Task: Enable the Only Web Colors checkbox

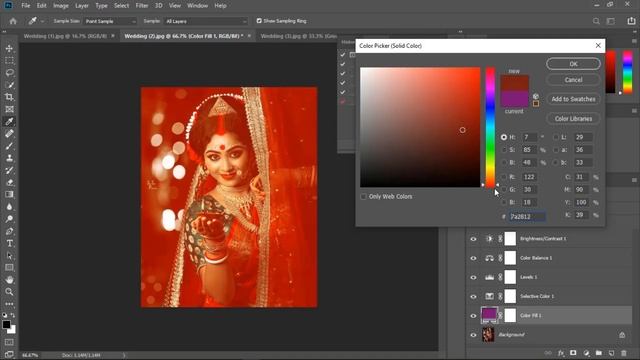Action: click(x=363, y=196)
